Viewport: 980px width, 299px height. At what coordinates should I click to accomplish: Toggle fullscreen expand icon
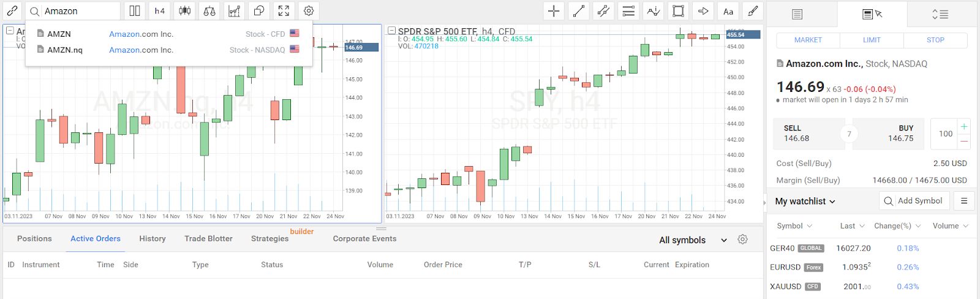pos(284,11)
